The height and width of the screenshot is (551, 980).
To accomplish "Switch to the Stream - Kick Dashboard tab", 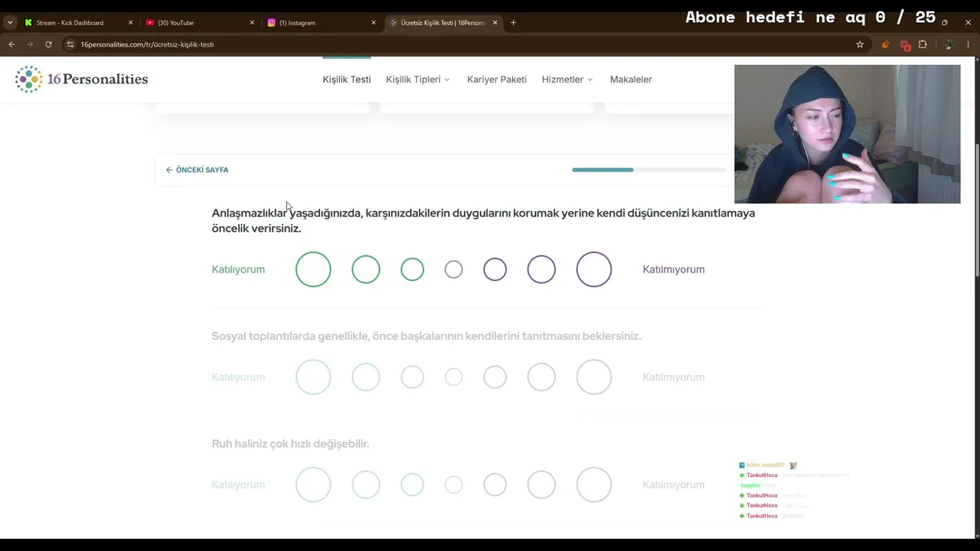I will pyautogui.click(x=77, y=23).
